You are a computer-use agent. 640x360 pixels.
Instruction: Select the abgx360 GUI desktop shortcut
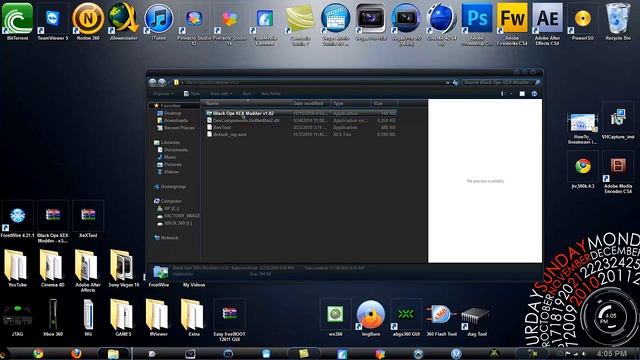click(406, 318)
